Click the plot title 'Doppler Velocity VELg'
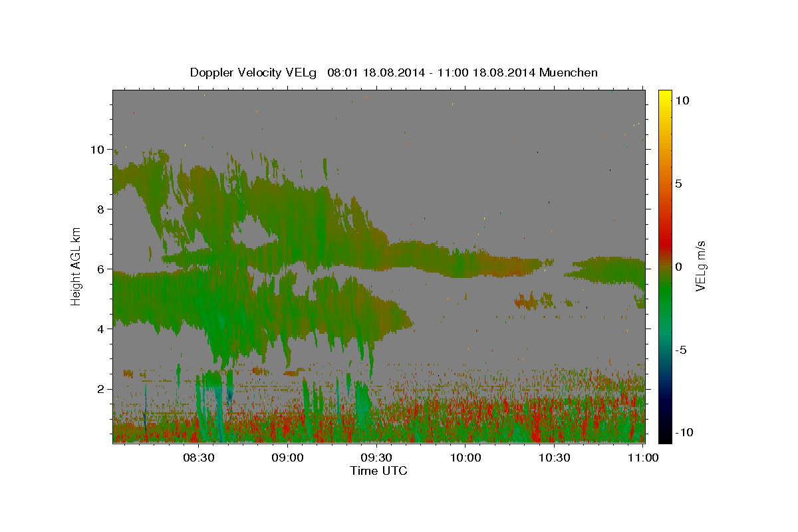The height and width of the screenshot is (532, 798). 253,72
